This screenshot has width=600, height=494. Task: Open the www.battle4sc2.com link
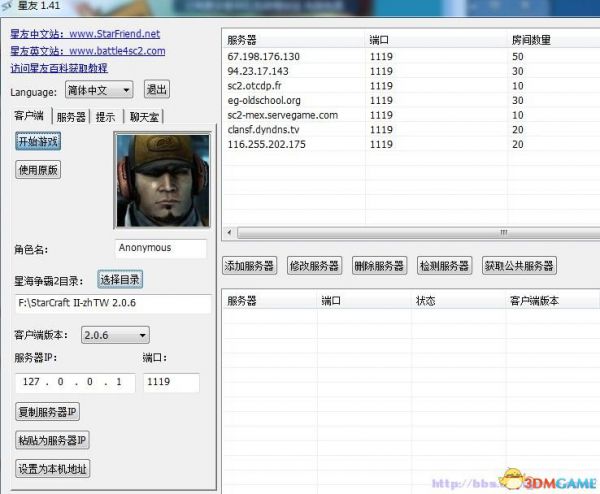(116, 51)
